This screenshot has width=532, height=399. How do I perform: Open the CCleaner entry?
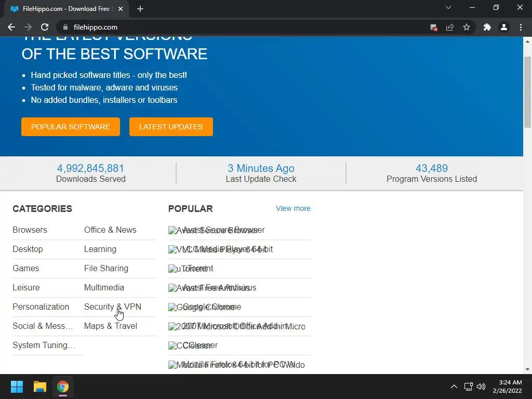tap(240, 345)
